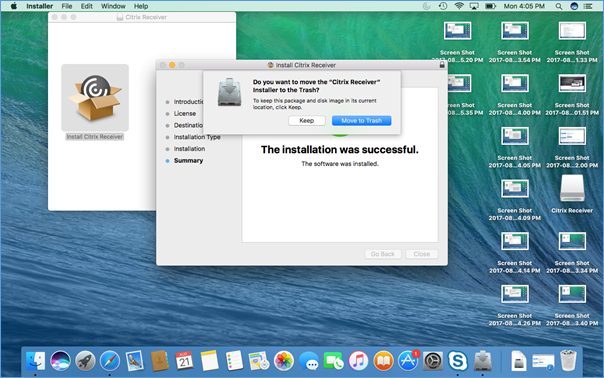Open the Trash in the Dock
Image resolution: width=604 pixels, height=378 pixels.
click(x=569, y=360)
